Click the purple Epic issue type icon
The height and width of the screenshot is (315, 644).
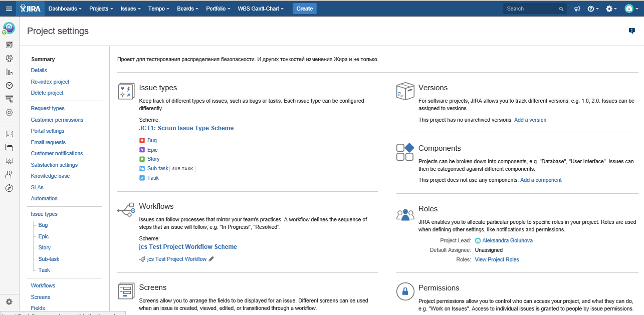[x=142, y=150]
